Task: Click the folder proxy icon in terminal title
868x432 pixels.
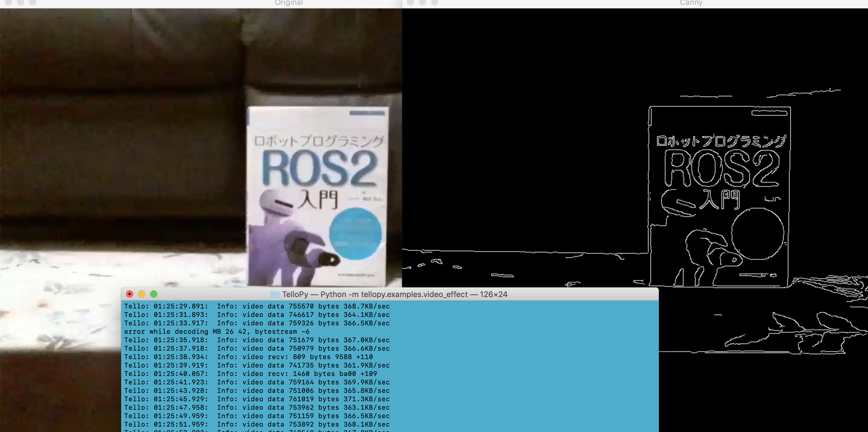Action: (275, 294)
